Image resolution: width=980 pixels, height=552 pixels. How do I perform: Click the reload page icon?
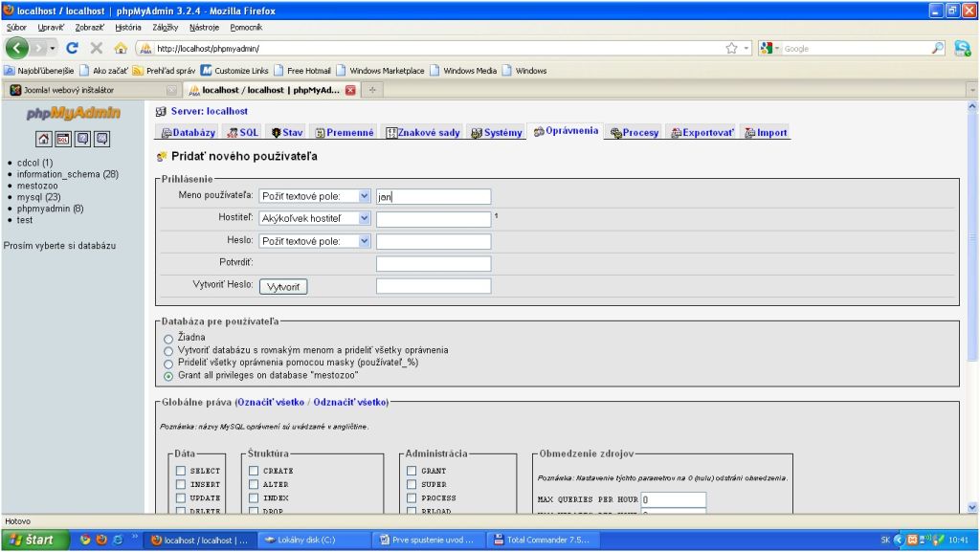tap(73, 48)
